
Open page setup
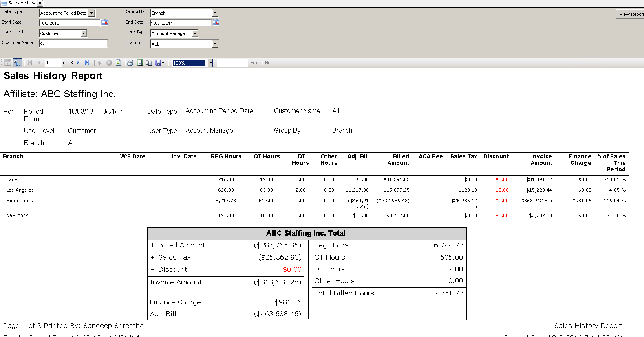(x=149, y=63)
